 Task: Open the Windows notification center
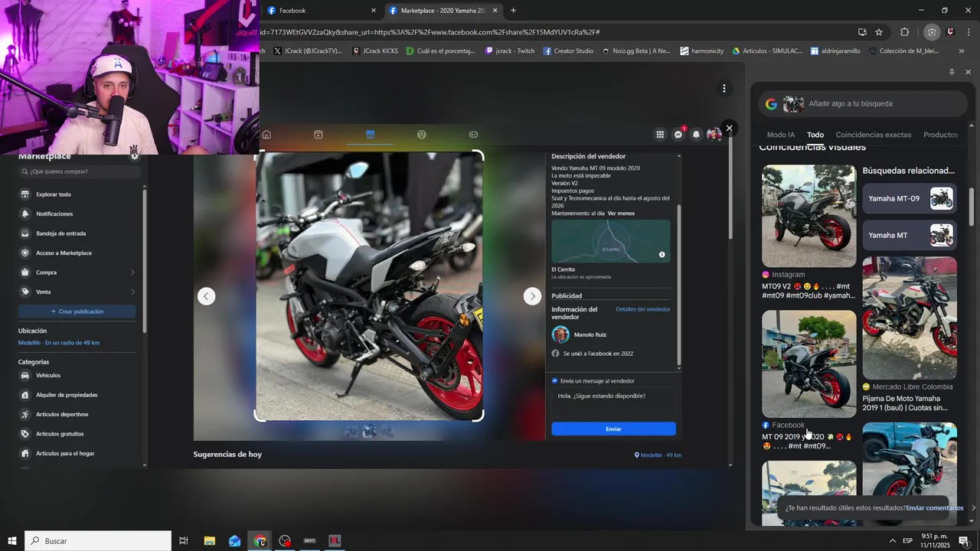964,541
